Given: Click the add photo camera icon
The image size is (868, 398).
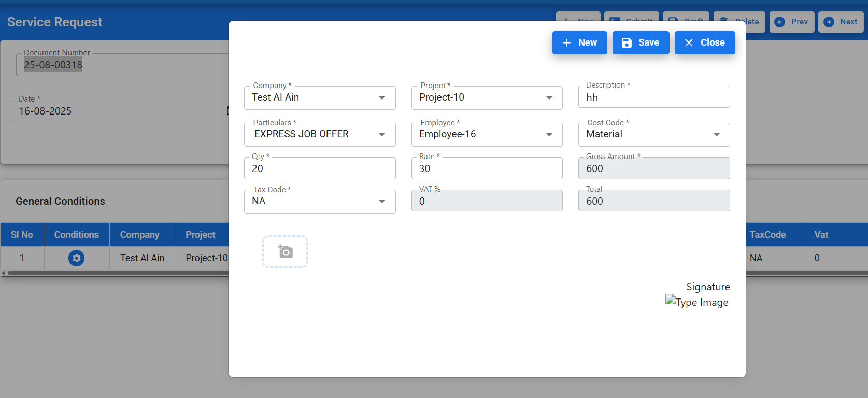Looking at the screenshot, I should click(285, 252).
